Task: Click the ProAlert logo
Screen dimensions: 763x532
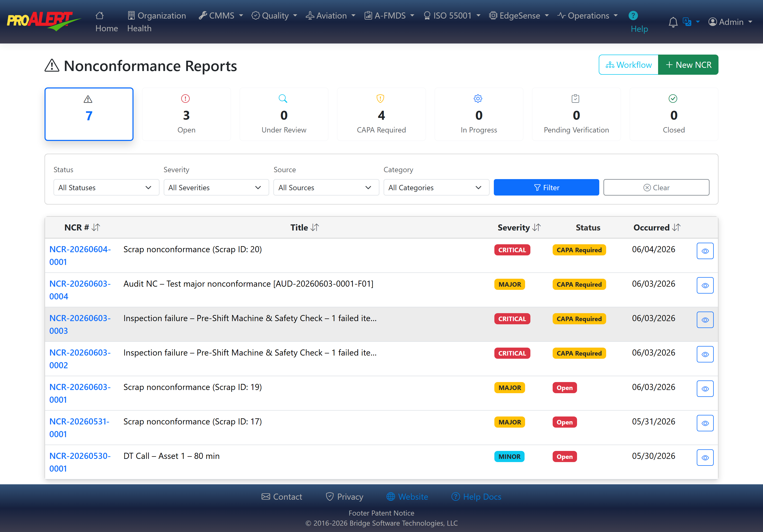Action: [x=44, y=22]
